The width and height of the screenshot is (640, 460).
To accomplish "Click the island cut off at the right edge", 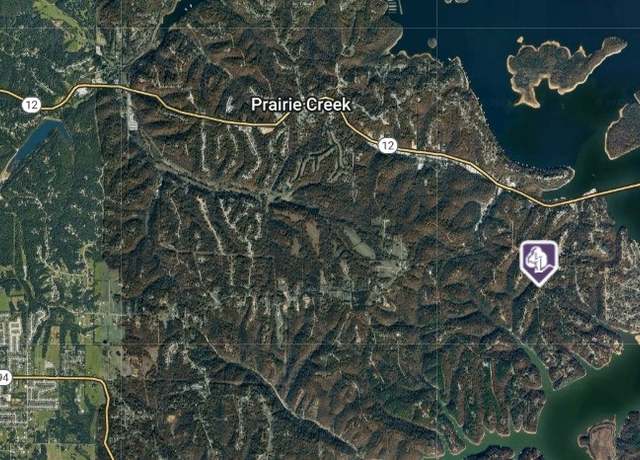I will [622, 131].
